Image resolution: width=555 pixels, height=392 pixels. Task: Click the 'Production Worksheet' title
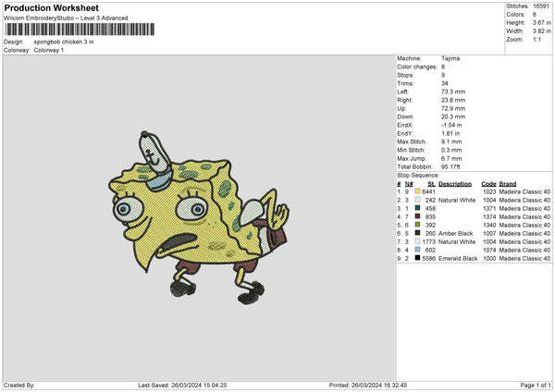click(51, 7)
